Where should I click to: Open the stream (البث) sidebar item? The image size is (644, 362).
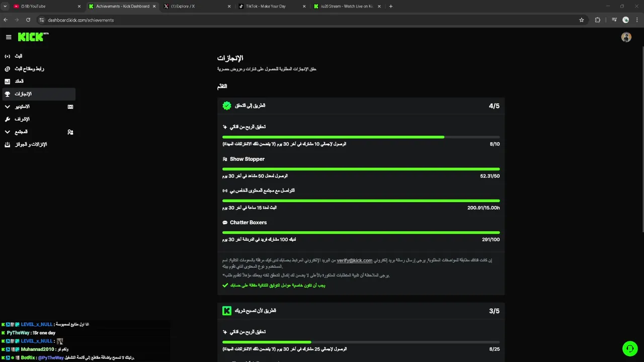click(x=18, y=56)
